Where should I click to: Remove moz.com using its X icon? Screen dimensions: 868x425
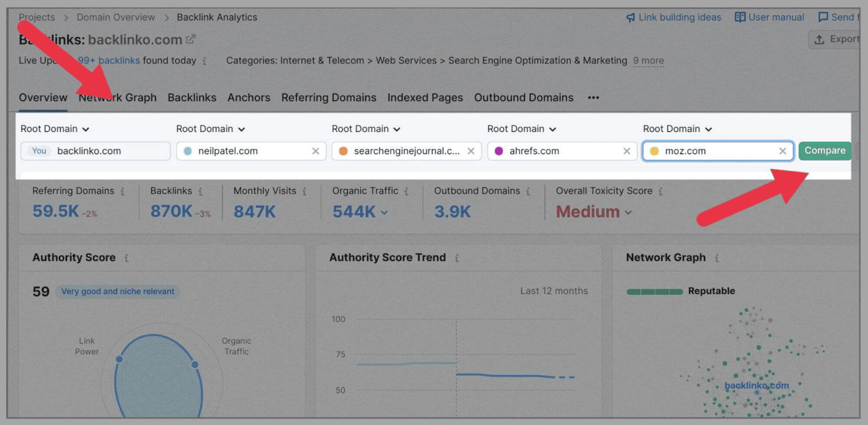pyautogui.click(x=782, y=151)
